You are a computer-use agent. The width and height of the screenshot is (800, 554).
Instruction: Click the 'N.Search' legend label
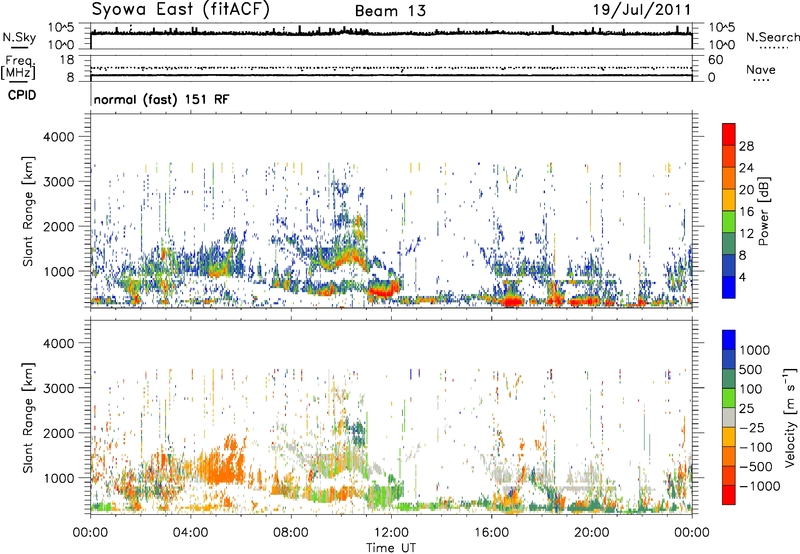click(772, 37)
